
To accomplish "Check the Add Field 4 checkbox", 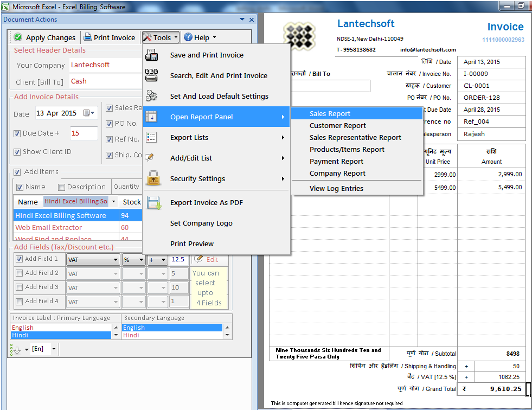I will click(20, 302).
